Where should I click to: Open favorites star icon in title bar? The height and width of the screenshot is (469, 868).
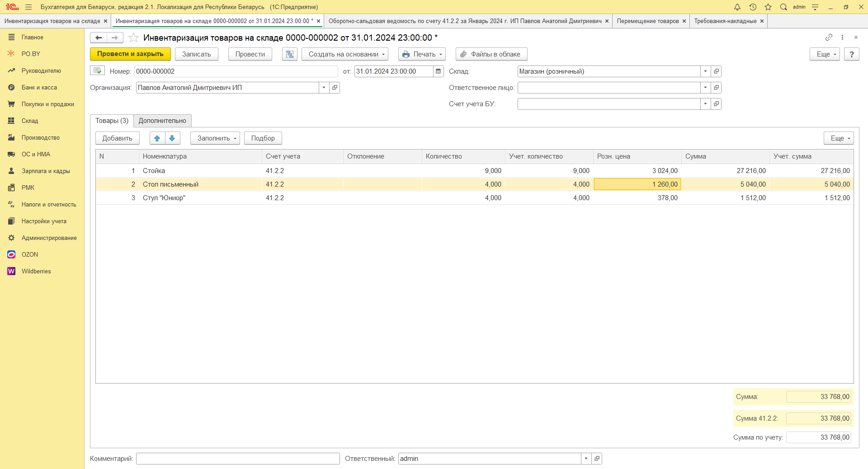point(768,7)
